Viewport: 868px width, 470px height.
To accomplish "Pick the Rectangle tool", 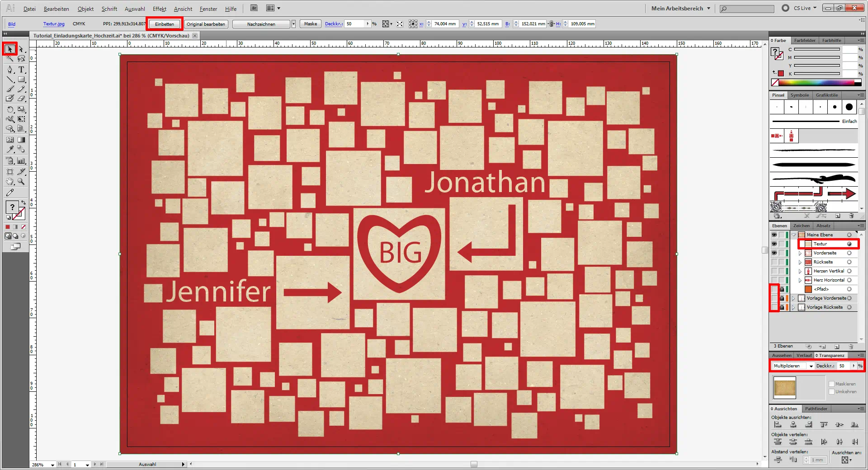I will (x=21, y=80).
